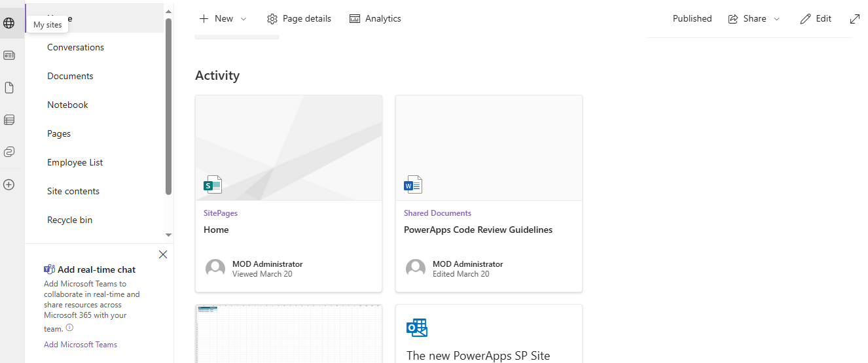Expand page to full width icon

click(855, 19)
